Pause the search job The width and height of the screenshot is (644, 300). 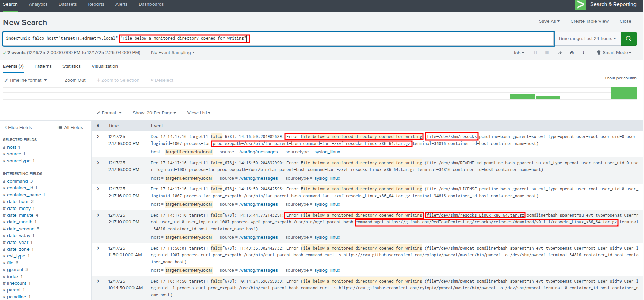point(535,53)
